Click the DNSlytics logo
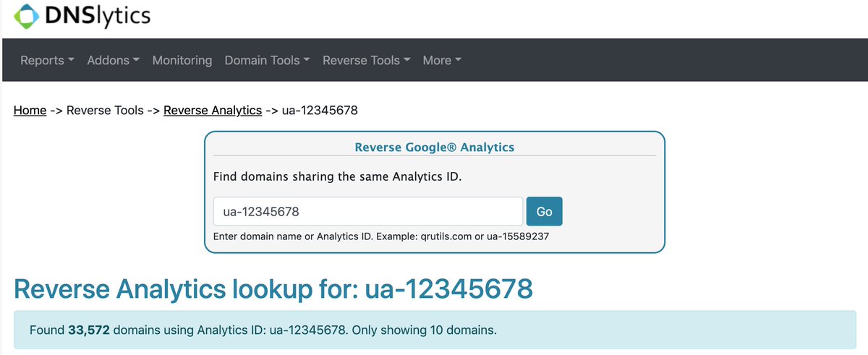The height and width of the screenshot is (355, 868). tap(83, 16)
